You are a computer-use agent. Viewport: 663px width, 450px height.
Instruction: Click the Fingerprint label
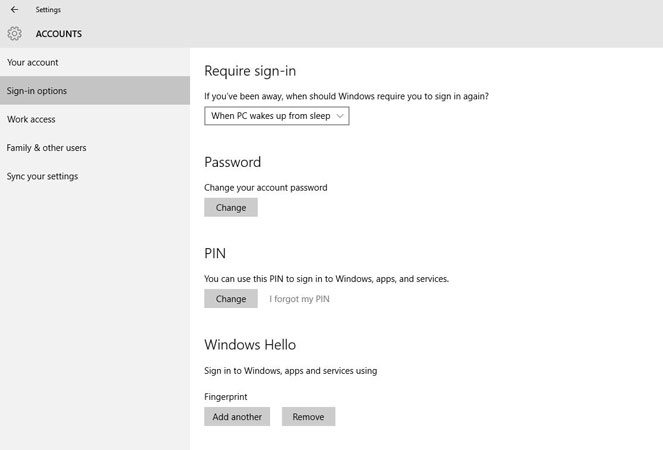(x=226, y=397)
